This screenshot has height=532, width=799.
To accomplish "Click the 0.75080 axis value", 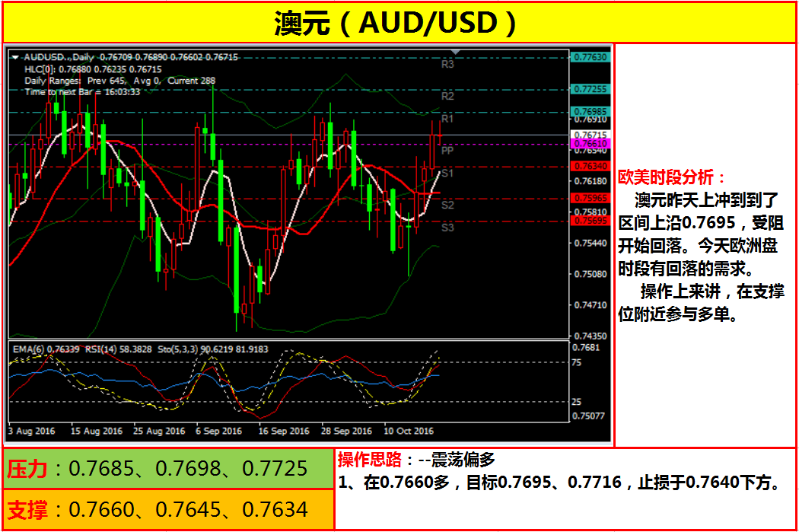I will [590, 274].
